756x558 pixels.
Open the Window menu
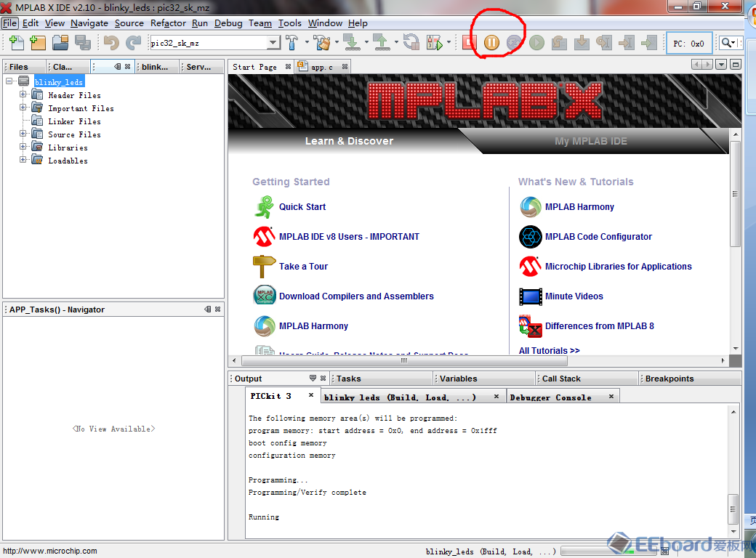(x=325, y=23)
